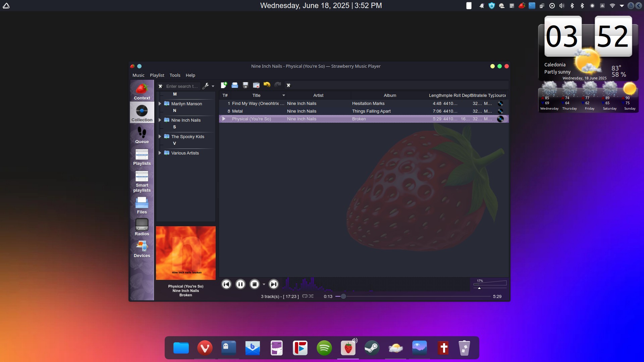The height and width of the screenshot is (362, 644).
Task: Click the undo arrow in playlist toolbar
Action: click(x=267, y=85)
